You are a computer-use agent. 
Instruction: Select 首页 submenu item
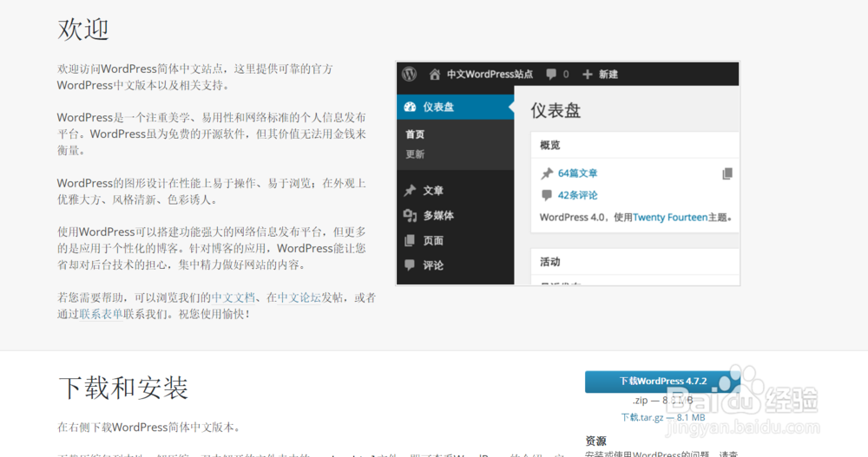[x=415, y=134]
